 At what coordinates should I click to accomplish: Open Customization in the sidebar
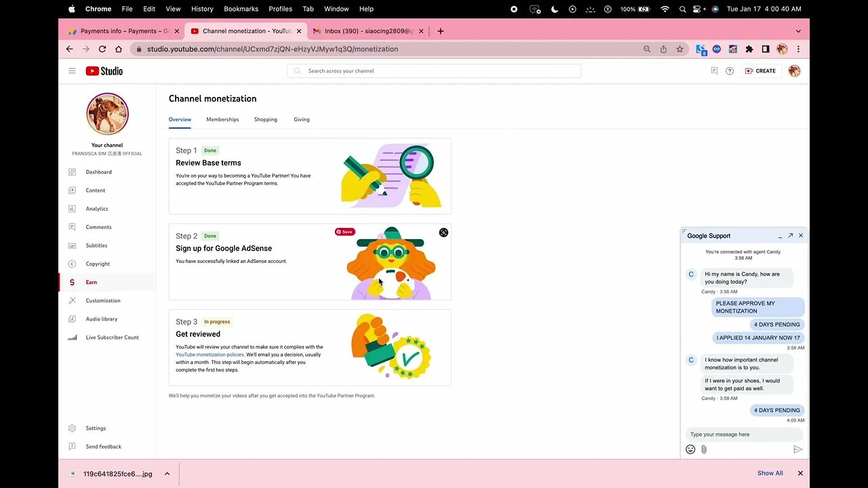coord(102,300)
